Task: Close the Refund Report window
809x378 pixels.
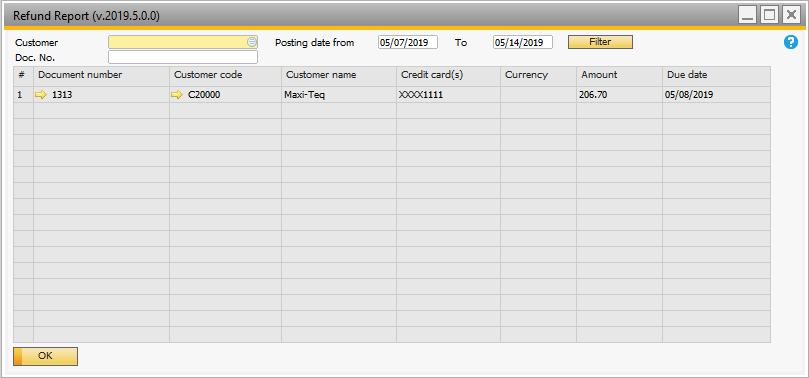Action: [x=791, y=15]
